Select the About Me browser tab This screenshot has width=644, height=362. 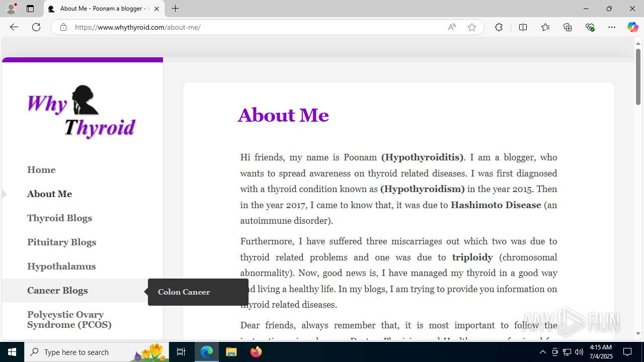[x=104, y=9]
